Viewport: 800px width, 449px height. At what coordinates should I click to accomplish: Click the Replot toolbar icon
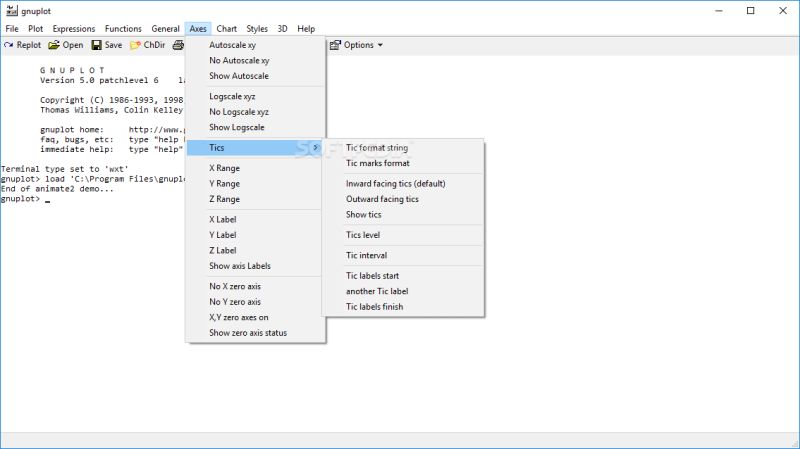(9, 45)
